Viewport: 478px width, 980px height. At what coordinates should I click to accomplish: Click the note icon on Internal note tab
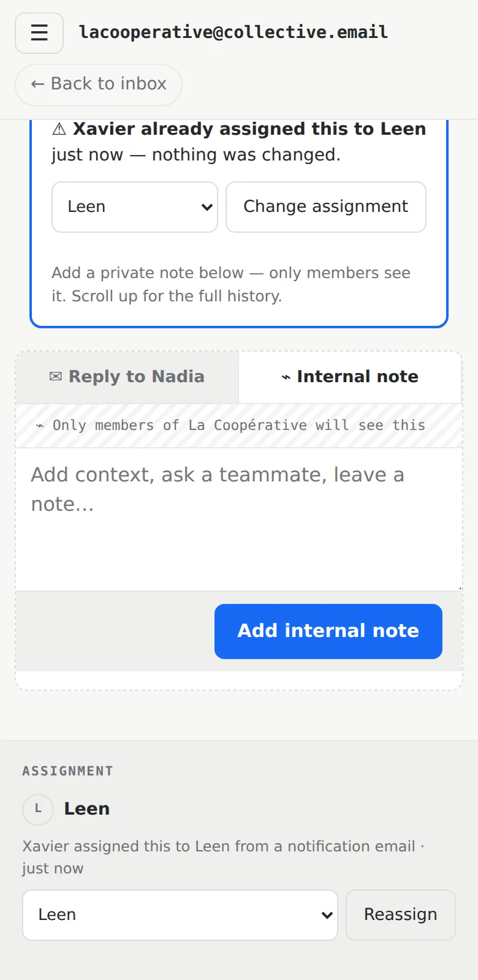click(286, 377)
